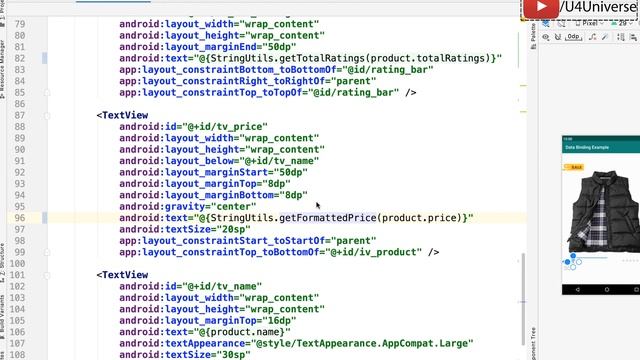Open the Component Tree side tab
640x360 pixels.
click(x=533, y=343)
